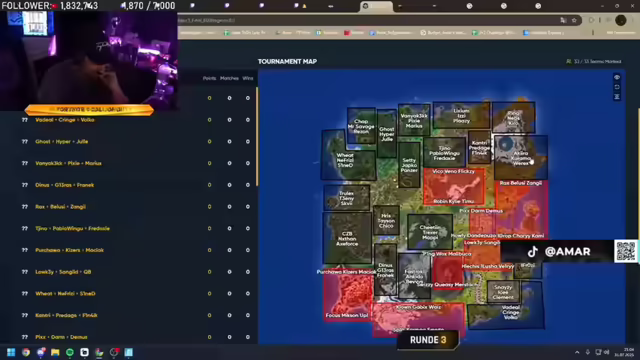Image resolution: width=640 pixels, height=360 pixels.
Task: Sort by the Wins column header
Action: click(248, 78)
